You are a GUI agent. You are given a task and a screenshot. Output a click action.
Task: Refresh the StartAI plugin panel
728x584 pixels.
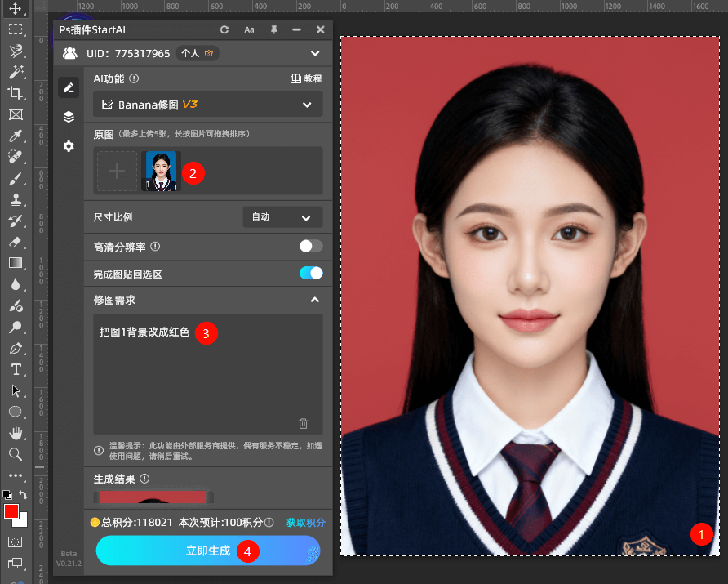[224, 29]
